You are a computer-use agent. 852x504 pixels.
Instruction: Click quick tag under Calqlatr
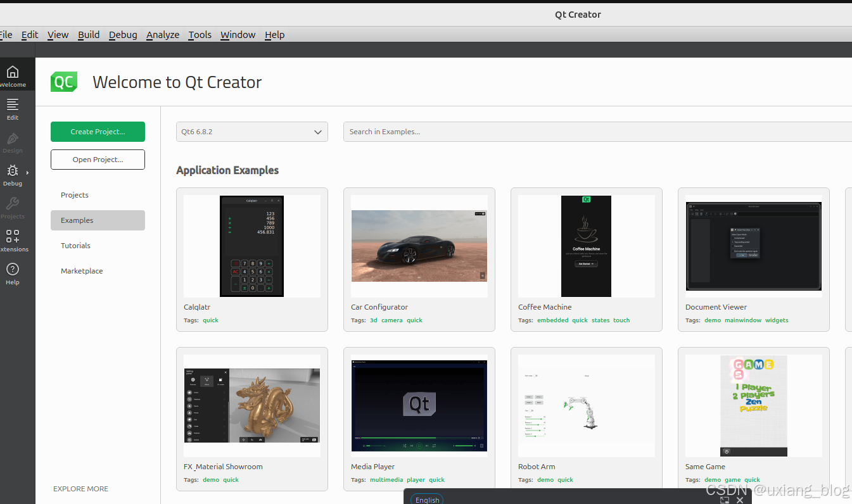click(x=210, y=320)
